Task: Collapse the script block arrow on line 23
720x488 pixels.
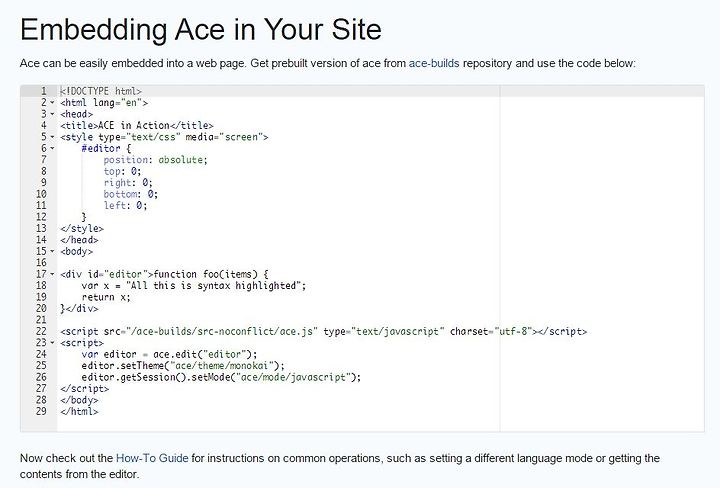Action: [52, 343]
